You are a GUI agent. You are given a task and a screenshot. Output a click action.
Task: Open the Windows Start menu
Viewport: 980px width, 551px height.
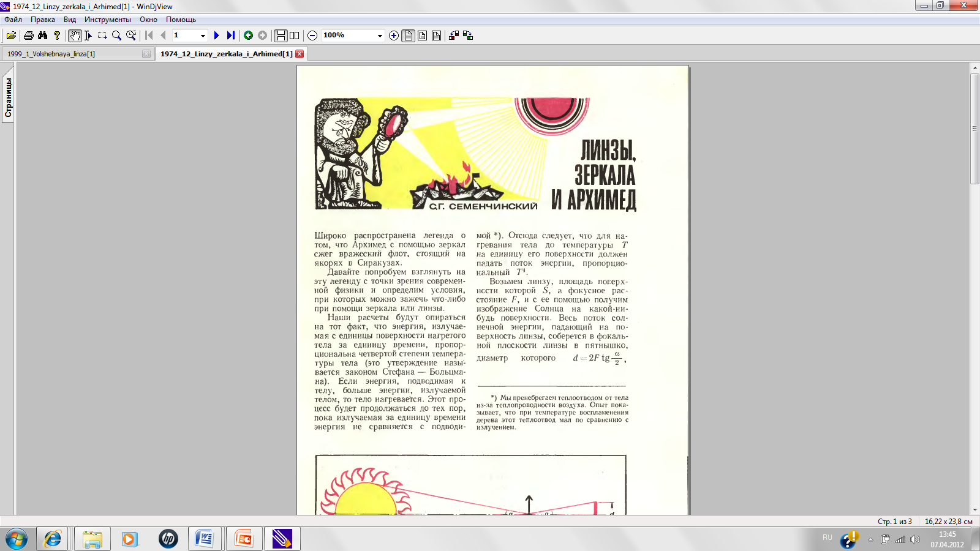click(17, 539)
